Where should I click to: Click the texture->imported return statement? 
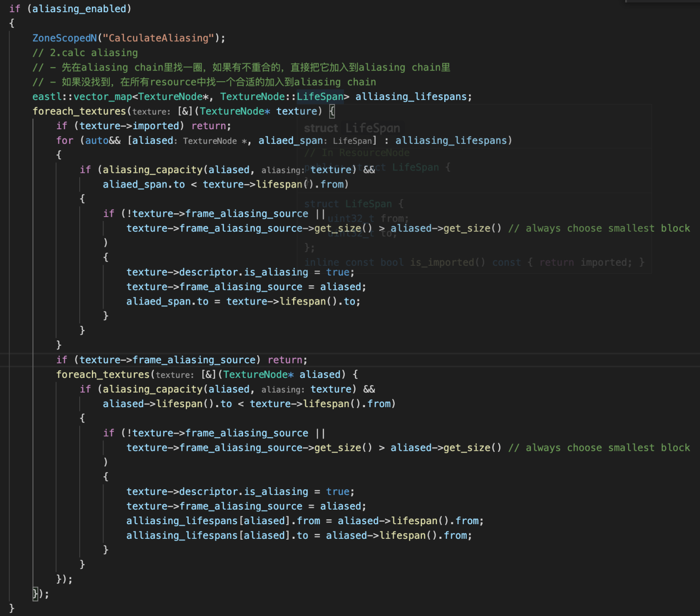[143, 125]
